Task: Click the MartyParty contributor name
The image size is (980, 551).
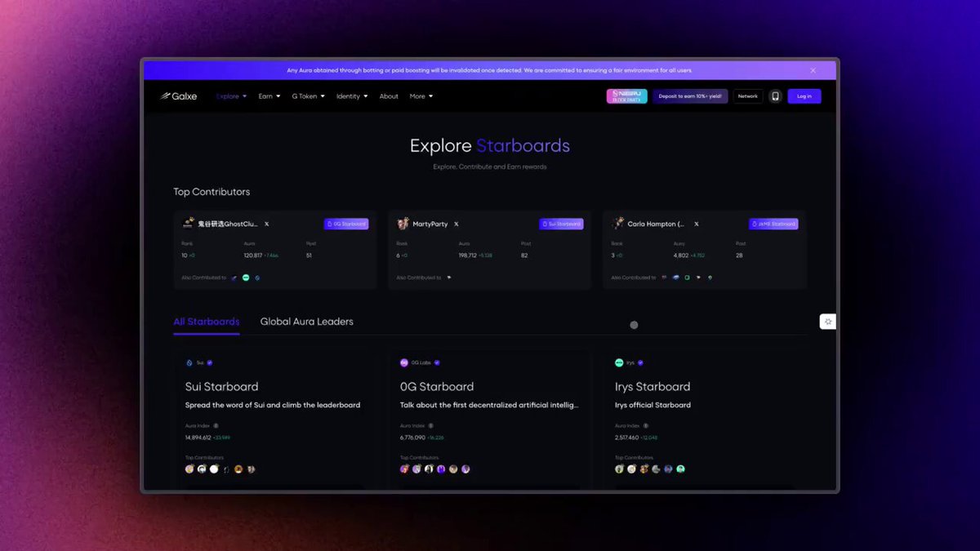Action: [x=430, y=224]
